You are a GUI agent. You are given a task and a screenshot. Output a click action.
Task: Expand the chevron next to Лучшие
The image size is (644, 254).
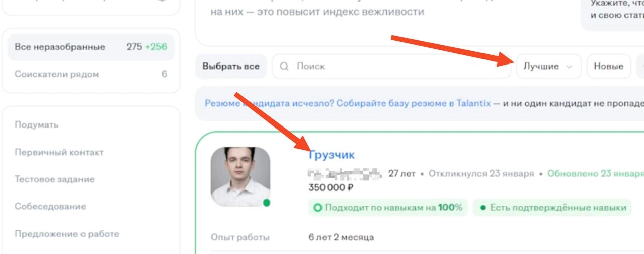[570, 67]
